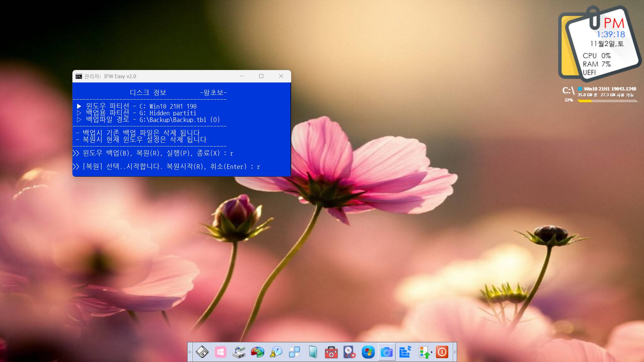Screen dimensions: 644x362
Task: Click the '백업시 기존 백업 파일은 삭제 됩니다' notice
Action: pyautogui.click(x=138, y=133)
